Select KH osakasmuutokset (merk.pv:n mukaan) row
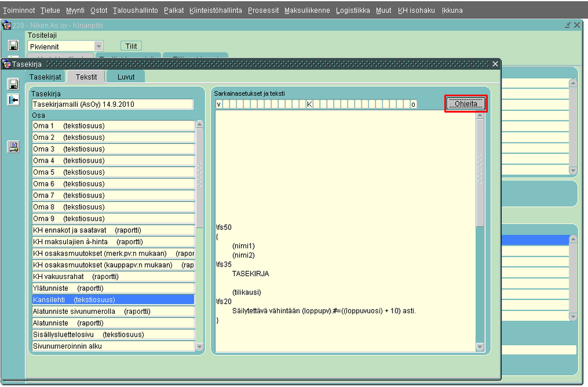This screenshot has height=387, width=588. click(x=113, y=254)
